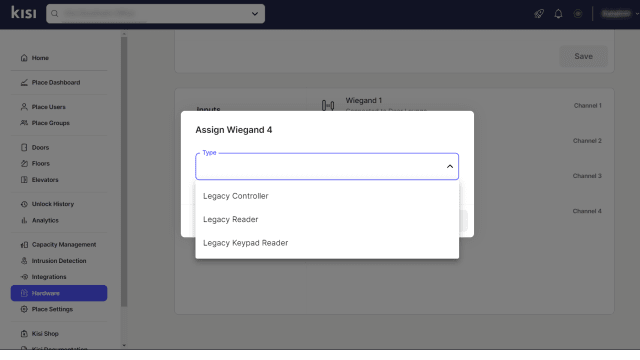This screenshot has width=640, height=360.
Task: Expand the place selector chevron in top bar
Action: 255,14
